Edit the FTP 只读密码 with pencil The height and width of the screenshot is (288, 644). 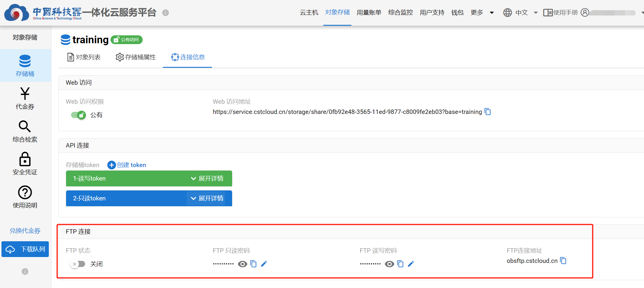point(264,264)
